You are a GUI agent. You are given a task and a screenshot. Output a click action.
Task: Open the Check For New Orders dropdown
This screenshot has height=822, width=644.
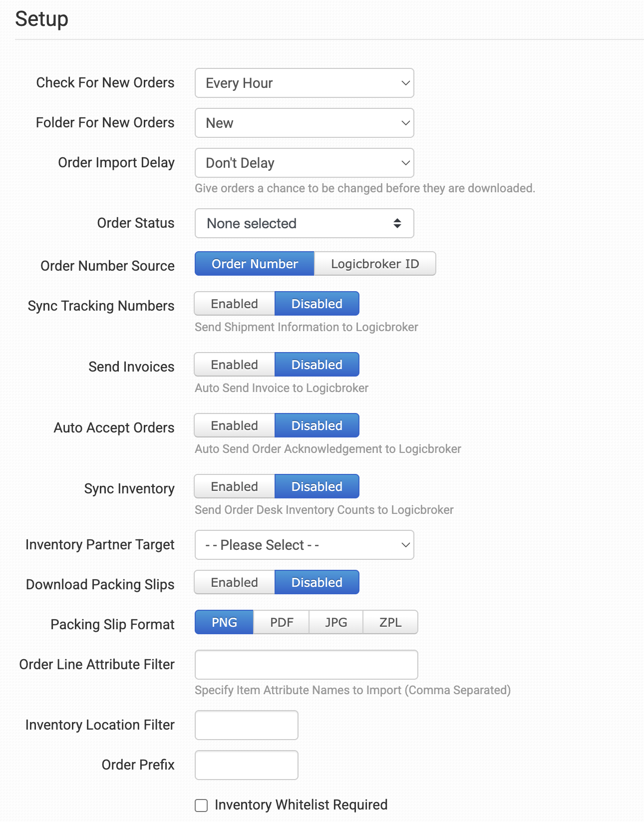pyautogui.click(x=304, y=83)
